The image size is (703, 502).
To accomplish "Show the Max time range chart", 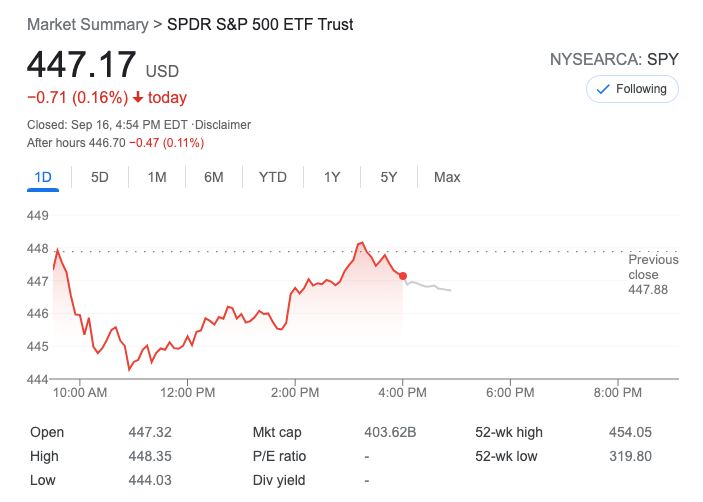I will (447, 177).
